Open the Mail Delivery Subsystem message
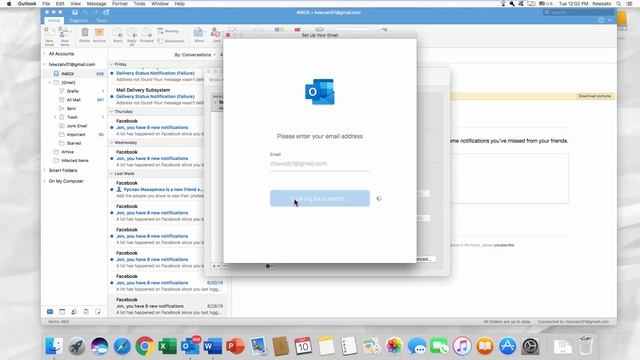 pos(157,96)
